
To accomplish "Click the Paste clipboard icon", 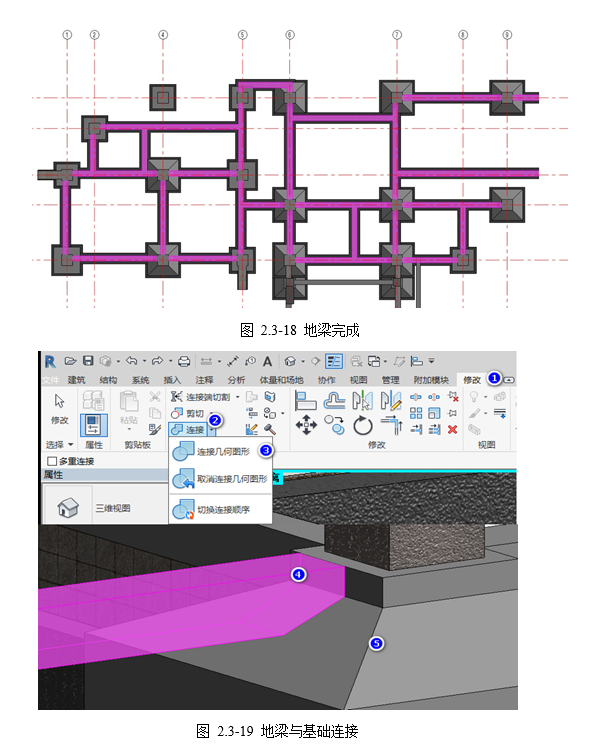I will [128, 401].
